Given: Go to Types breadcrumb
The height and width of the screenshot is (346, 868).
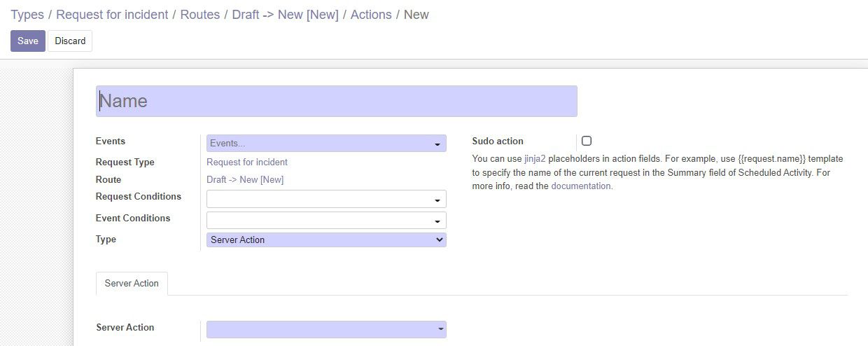Looking at the screenshot, I should pos(27,15).
